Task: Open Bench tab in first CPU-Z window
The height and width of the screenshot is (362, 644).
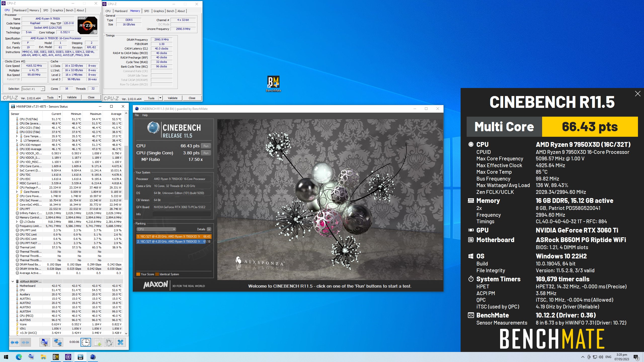Action: [x=70, y=10]
